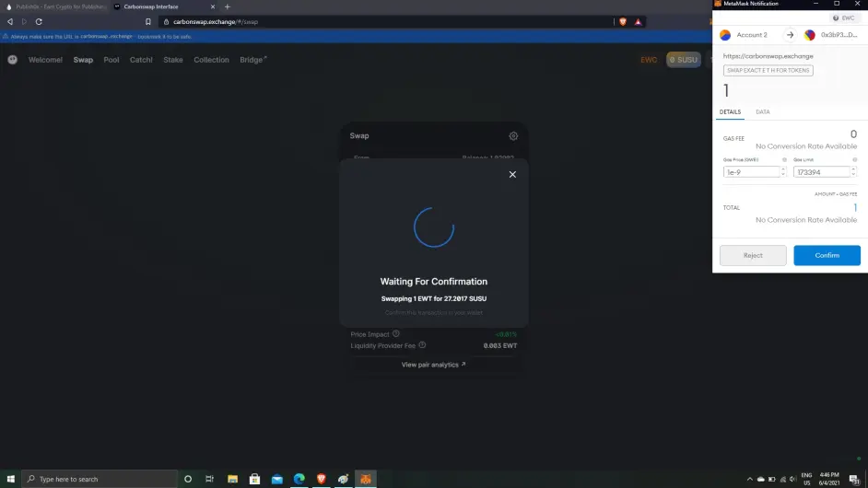This screenshot has height=488, width=868.
Task: Step the Gas Limit value spinner
Action: tap(853, 172)
